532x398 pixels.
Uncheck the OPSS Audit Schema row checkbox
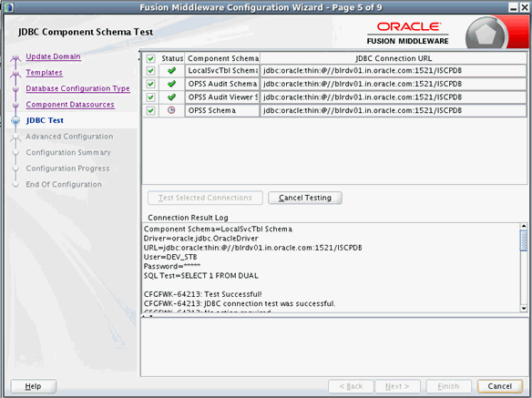[150, 84]
